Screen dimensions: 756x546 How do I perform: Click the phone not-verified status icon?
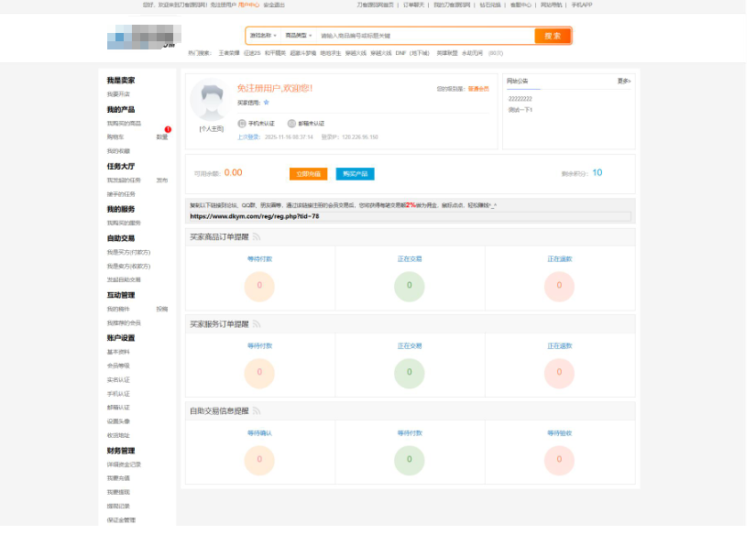click(241, 122)
